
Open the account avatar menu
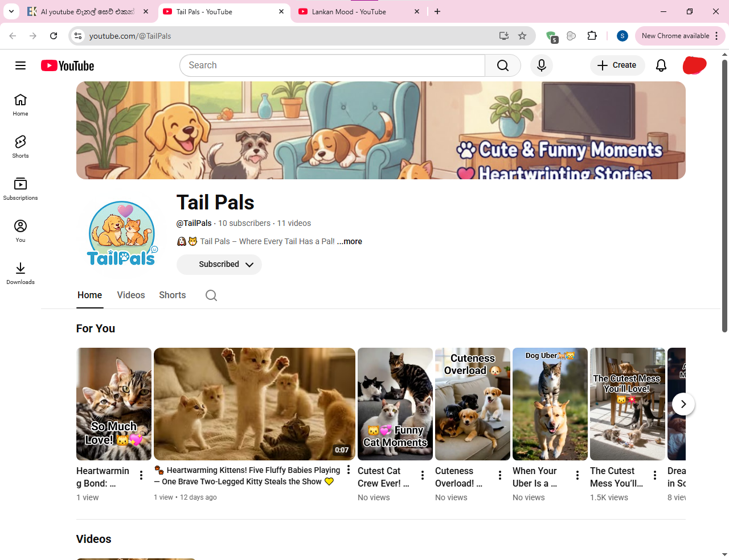pos(695,65)
